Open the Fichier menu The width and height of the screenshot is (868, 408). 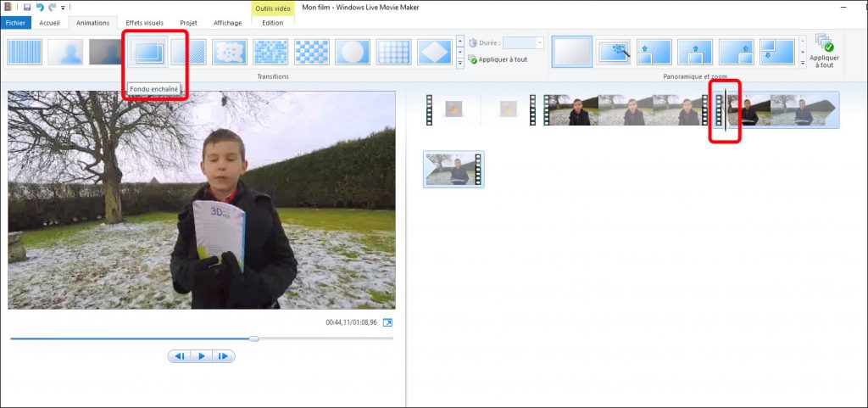(x=16, y=23)
